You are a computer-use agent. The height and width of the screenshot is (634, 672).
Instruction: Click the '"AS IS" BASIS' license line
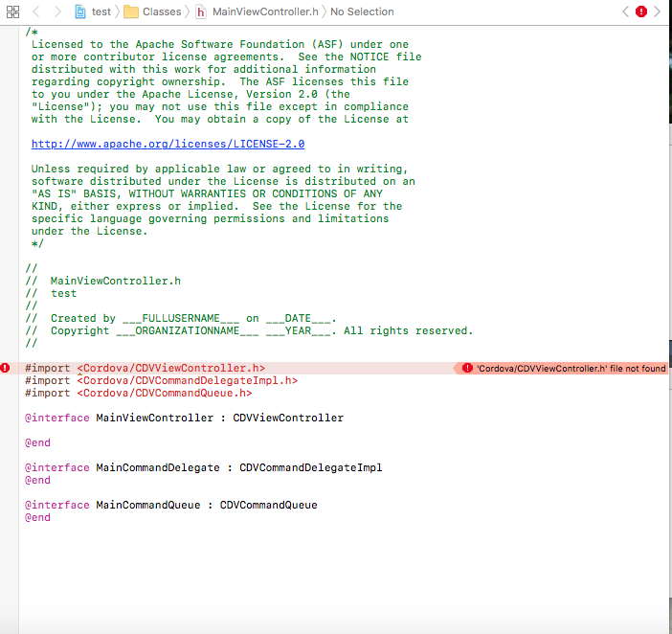[207, 193]
